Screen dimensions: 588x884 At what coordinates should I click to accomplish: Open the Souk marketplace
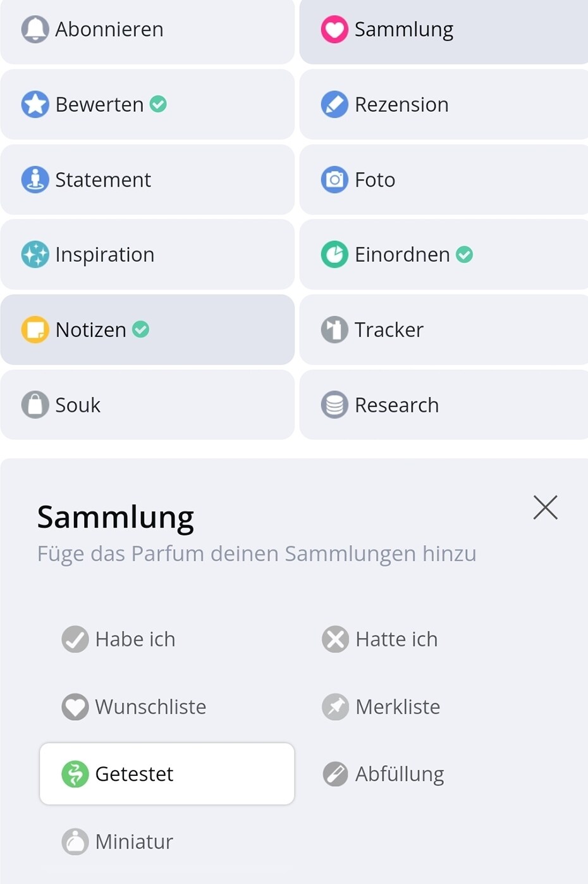[x=147, y=405]
